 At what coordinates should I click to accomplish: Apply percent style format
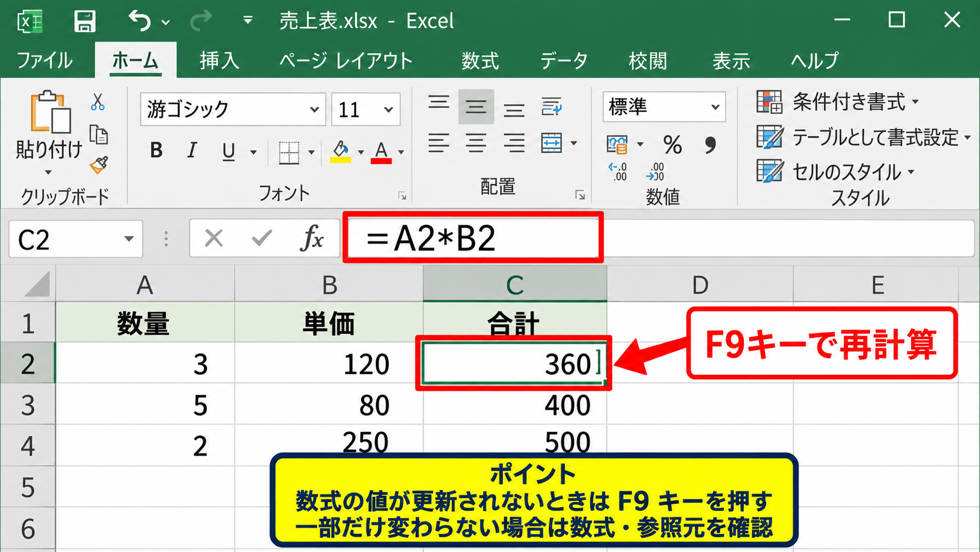[x=672, y=144]
